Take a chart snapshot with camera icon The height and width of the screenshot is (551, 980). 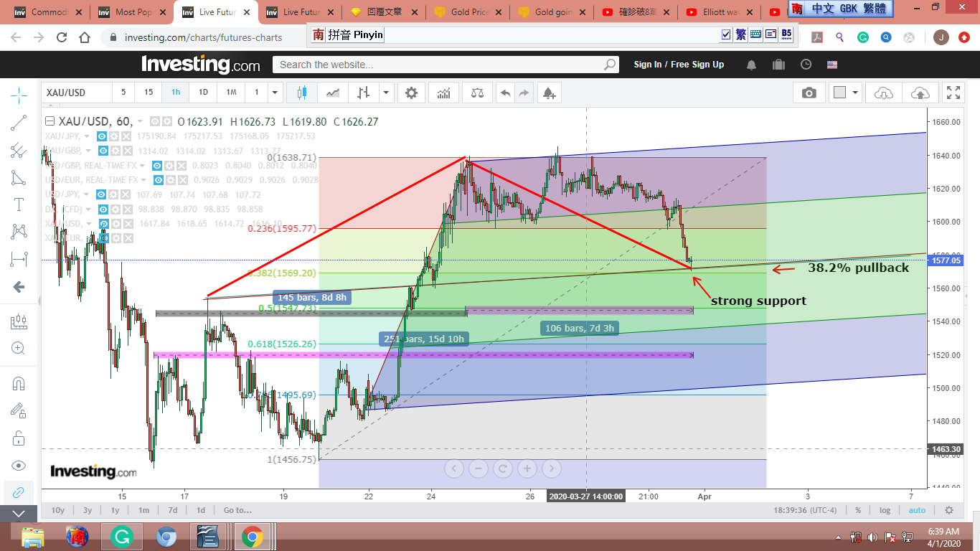[x=809, y=93]
